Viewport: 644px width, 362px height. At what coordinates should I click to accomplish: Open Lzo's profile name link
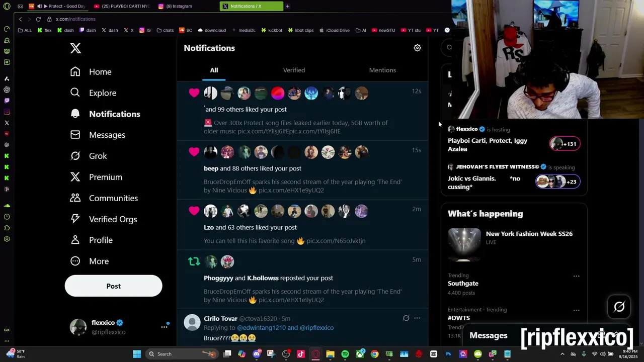pos(209,227)
